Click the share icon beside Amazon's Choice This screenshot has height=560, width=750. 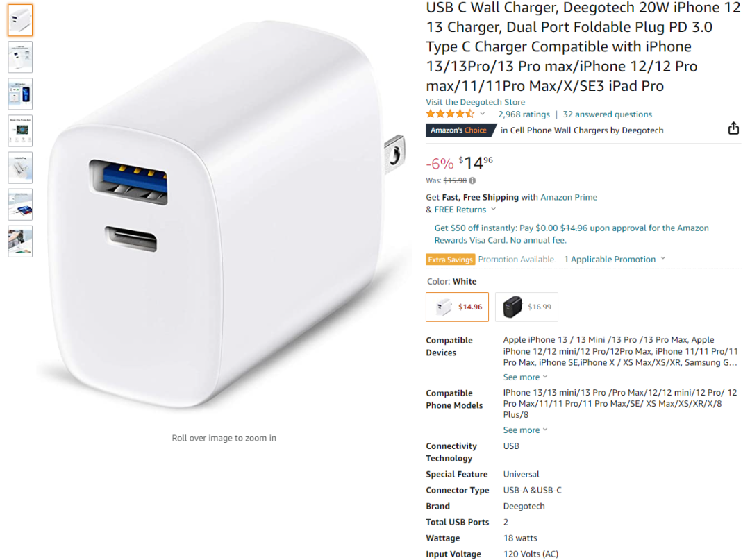tap(733, 128)
